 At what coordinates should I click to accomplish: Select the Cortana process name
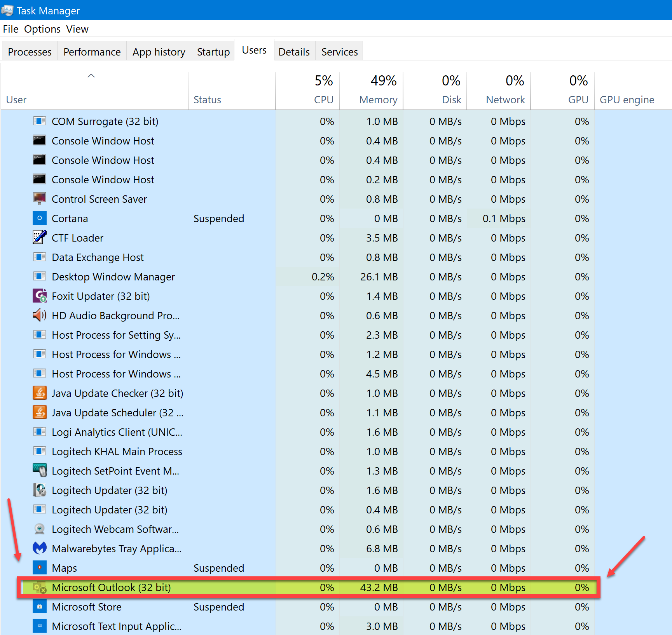pos(70,218)
